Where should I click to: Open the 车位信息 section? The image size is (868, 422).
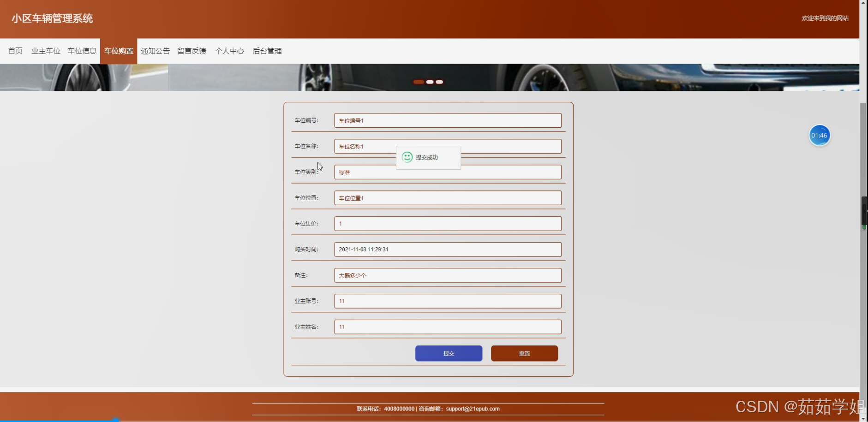(x=82, y=51)
